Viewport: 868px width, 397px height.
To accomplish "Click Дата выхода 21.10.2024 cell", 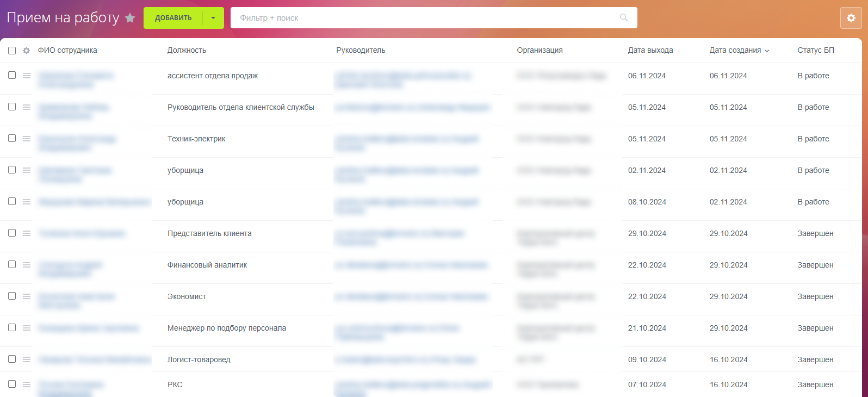I will [647, 328].
